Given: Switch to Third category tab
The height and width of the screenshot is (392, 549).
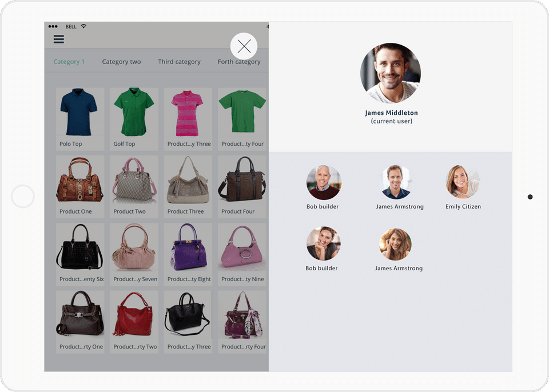Looking at the screenshot, I should point(179,62).
